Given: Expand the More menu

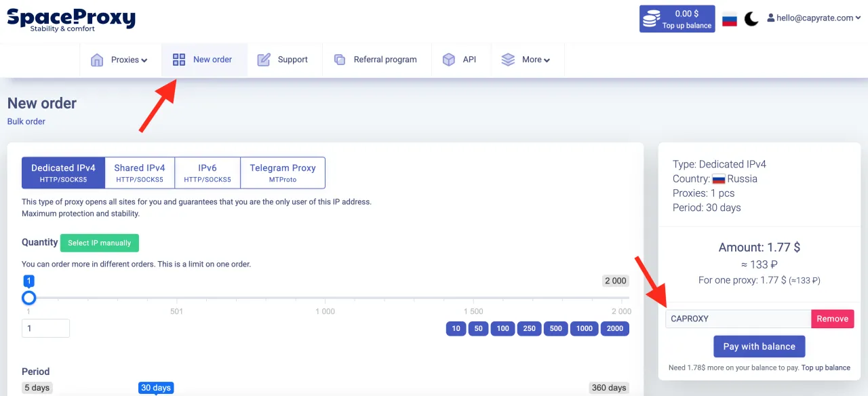Looking at the screenshot, I should [526, 60].
